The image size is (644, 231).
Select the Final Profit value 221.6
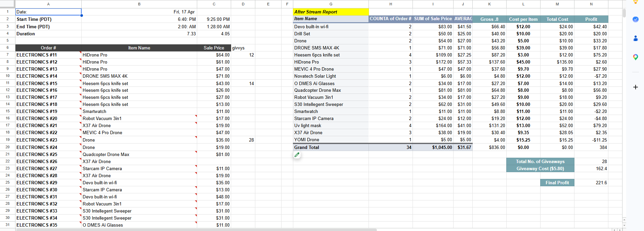[x=591, y=183]
